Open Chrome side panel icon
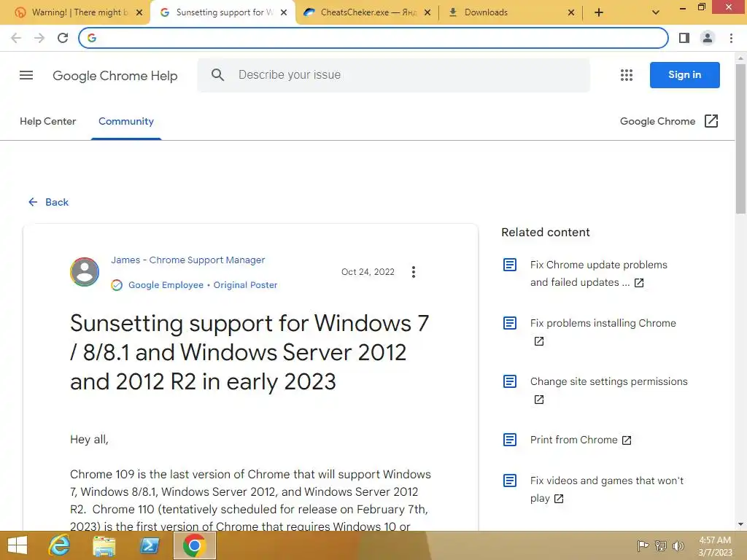The image size is (747, 560). [684, 38]
